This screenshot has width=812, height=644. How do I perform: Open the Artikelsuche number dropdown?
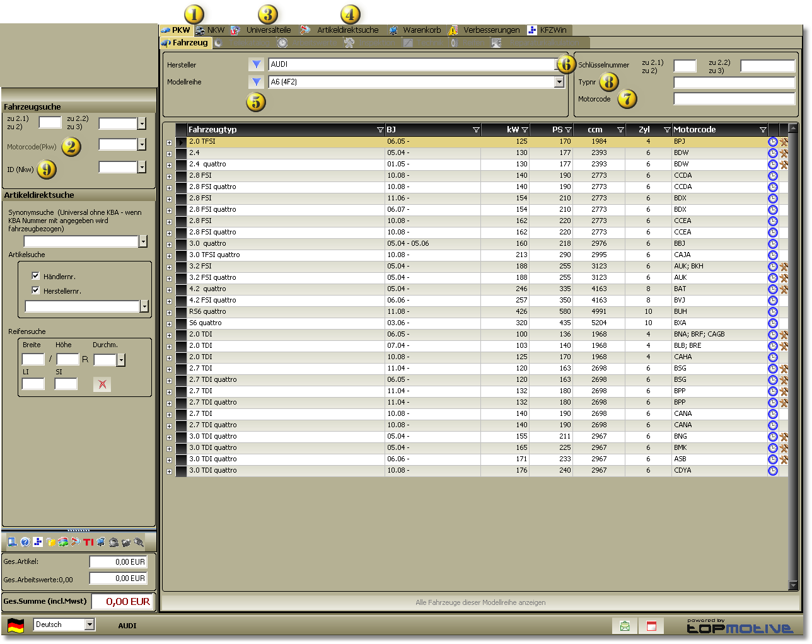[x=144, y=306]
